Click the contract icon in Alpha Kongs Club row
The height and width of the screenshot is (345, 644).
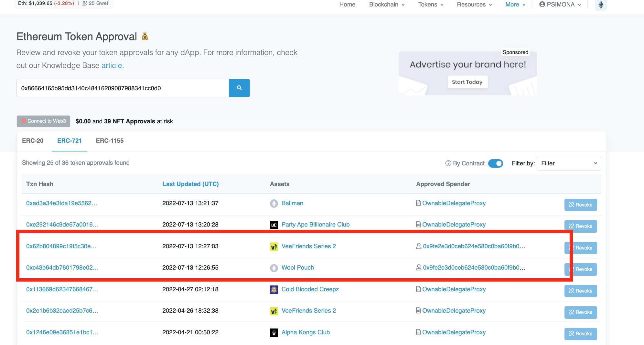[x=418, y=332]
